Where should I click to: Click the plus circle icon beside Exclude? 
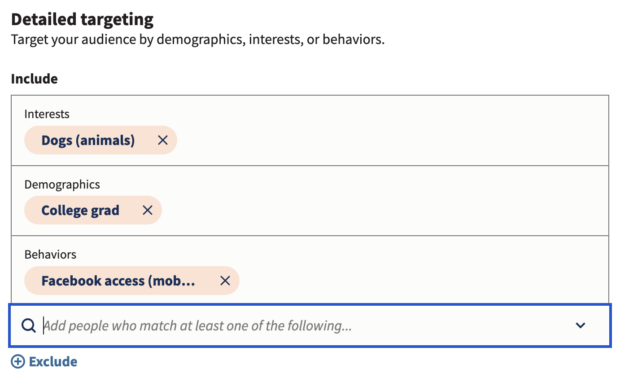click(x=18, y=361)
